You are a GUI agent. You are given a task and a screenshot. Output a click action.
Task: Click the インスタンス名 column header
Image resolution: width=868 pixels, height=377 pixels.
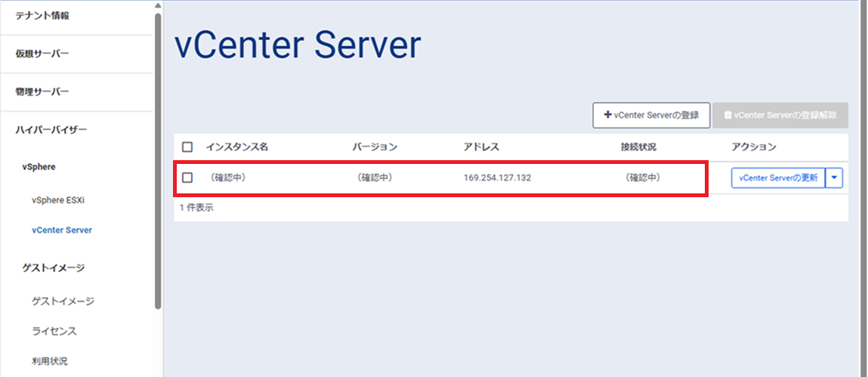(237, 147)
